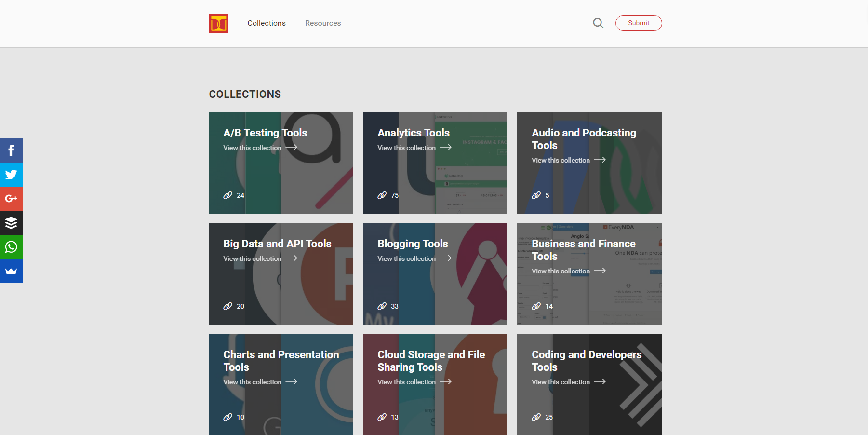This screenshot has height=435, width=868.
Task: Share via Buffer stack icon
Action: 12,223
